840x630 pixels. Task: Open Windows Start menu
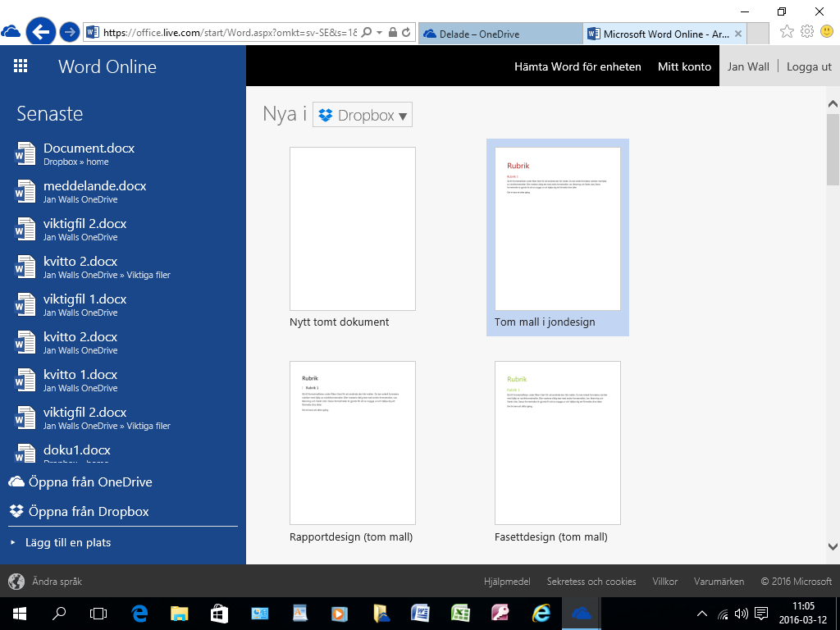point(20,614)
